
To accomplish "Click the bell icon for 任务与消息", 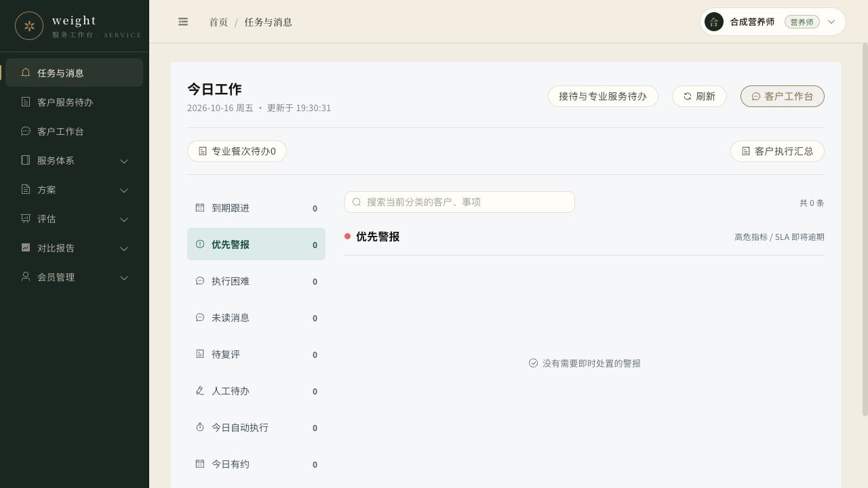I will 26,73.
